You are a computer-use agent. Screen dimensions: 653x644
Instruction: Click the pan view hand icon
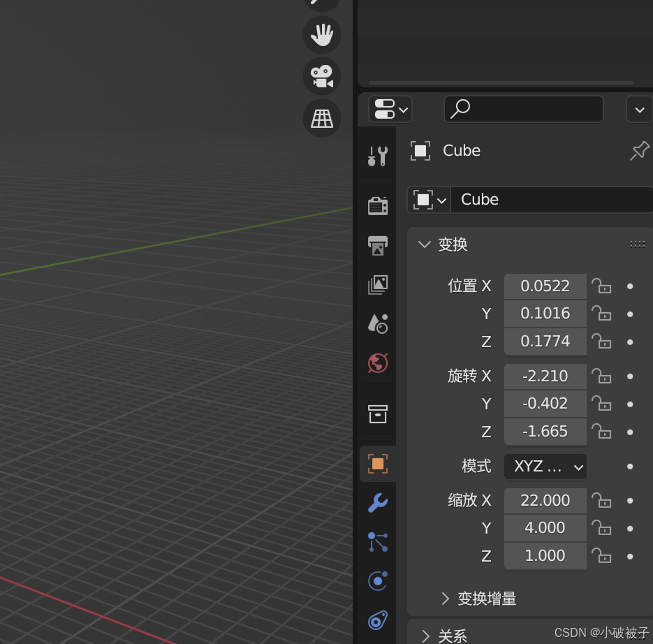(321, 35)
